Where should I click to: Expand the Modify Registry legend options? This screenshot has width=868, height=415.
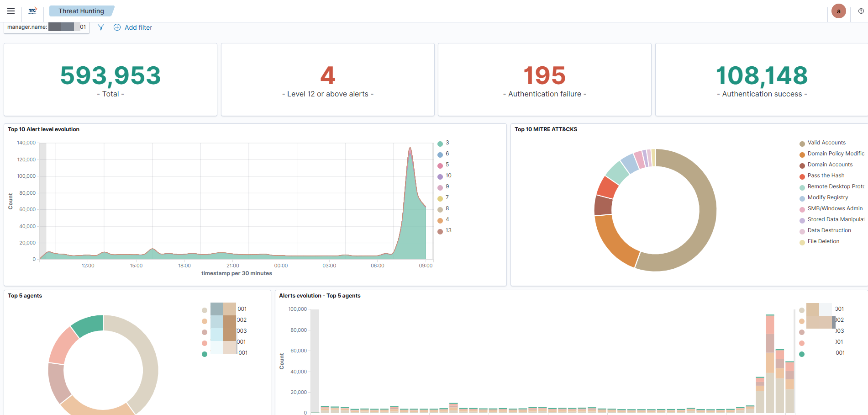pos(827,197)
